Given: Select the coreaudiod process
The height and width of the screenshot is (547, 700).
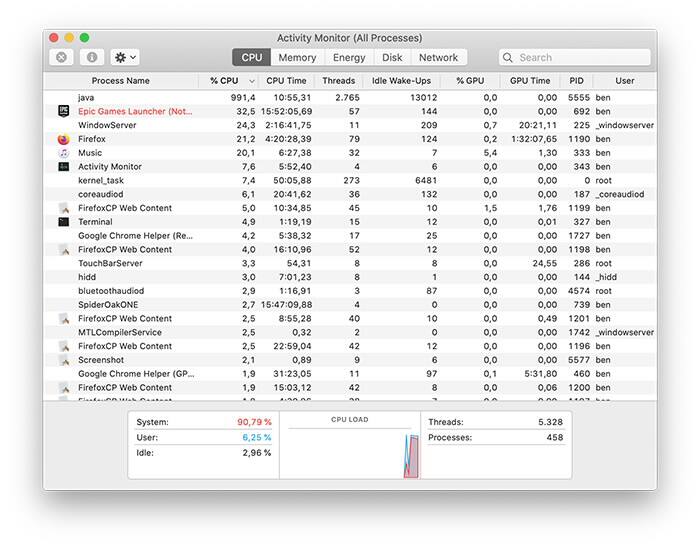Looking at the screenshot, I should (x=100, y=194).
